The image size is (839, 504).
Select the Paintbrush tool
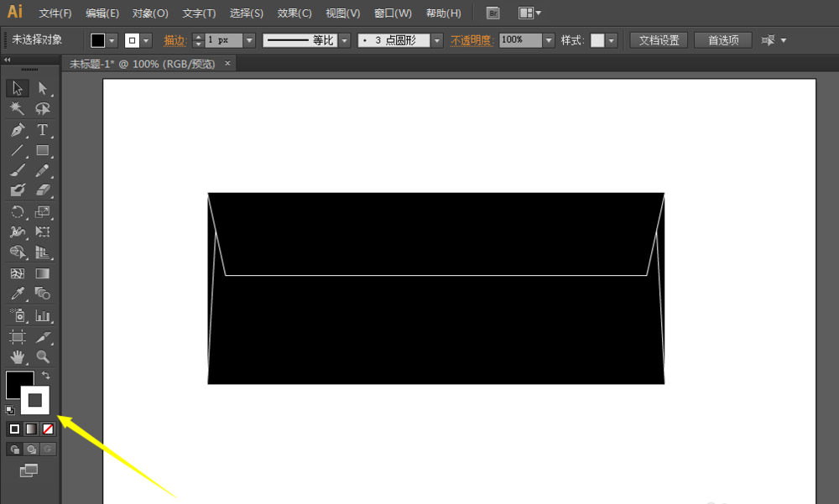17,171
